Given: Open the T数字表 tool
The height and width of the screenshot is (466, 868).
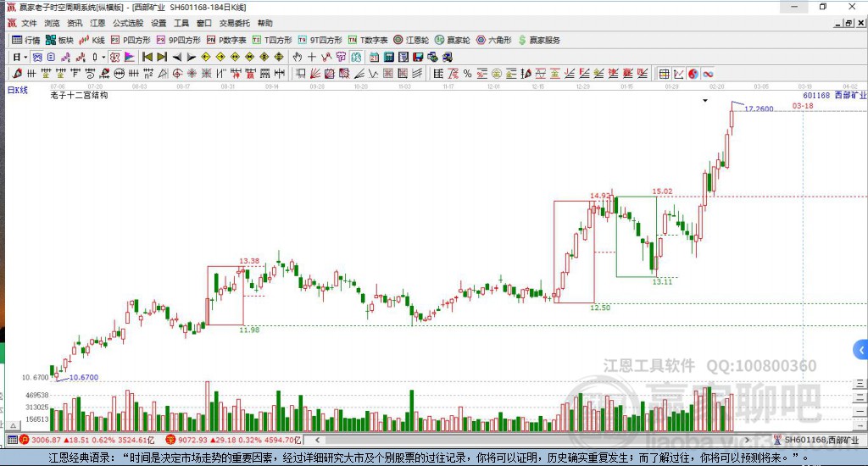Looking at the screenshot, I should click(368, 41).
